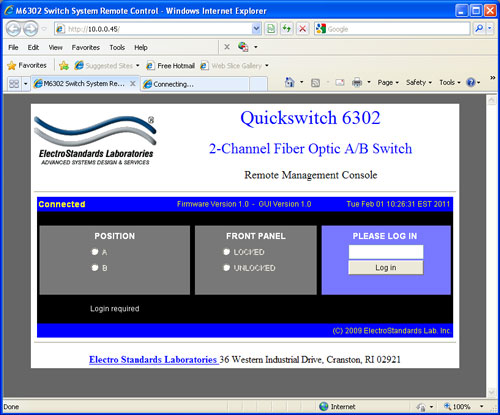The image size is (500, 415).
Task: Click the Internet Explorer title bar icon
Action: pyautogui.click(x=9, y=11)
